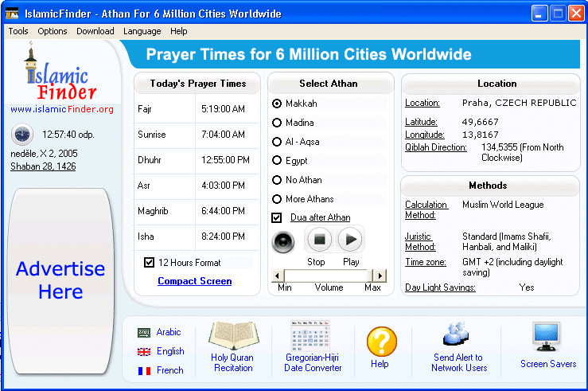588x391 pixels.
Task: Open the Download menu
Action: pos(95,31)
